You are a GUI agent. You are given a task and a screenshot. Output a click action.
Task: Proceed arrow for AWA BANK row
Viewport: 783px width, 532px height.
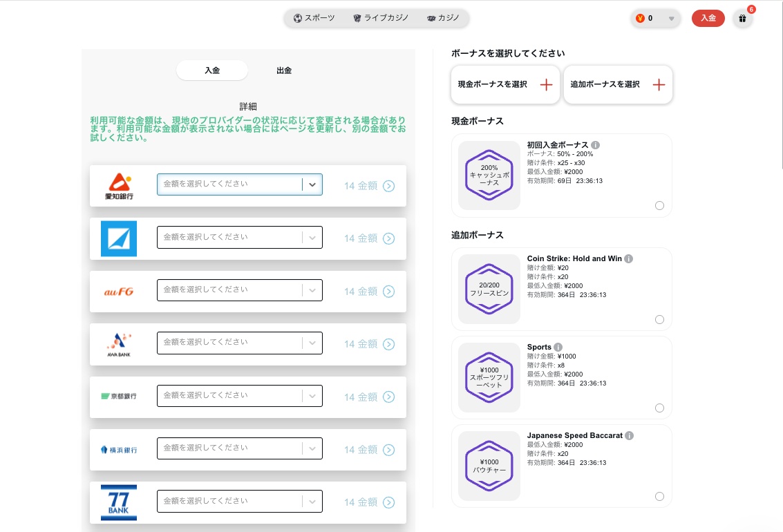pos(388,344)
